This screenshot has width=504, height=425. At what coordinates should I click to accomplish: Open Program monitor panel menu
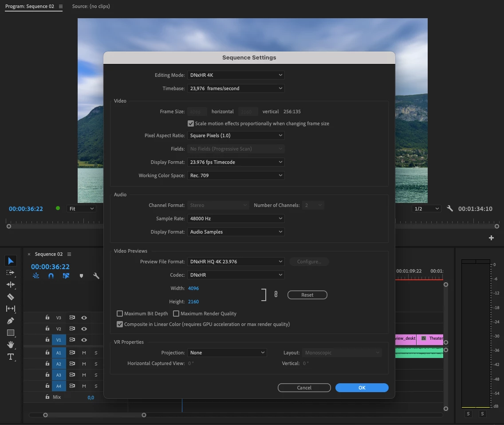tap(60, 6)
